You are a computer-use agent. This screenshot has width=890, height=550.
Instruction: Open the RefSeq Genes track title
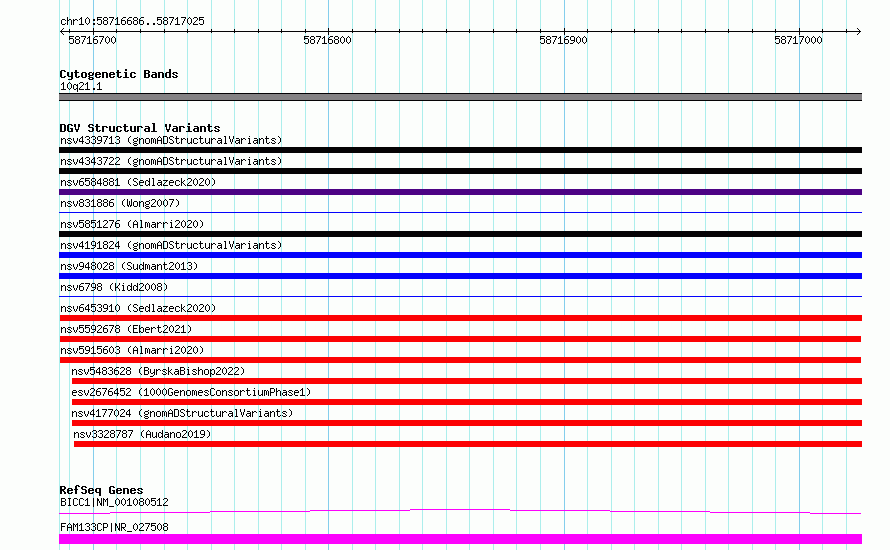coord(101,490)
